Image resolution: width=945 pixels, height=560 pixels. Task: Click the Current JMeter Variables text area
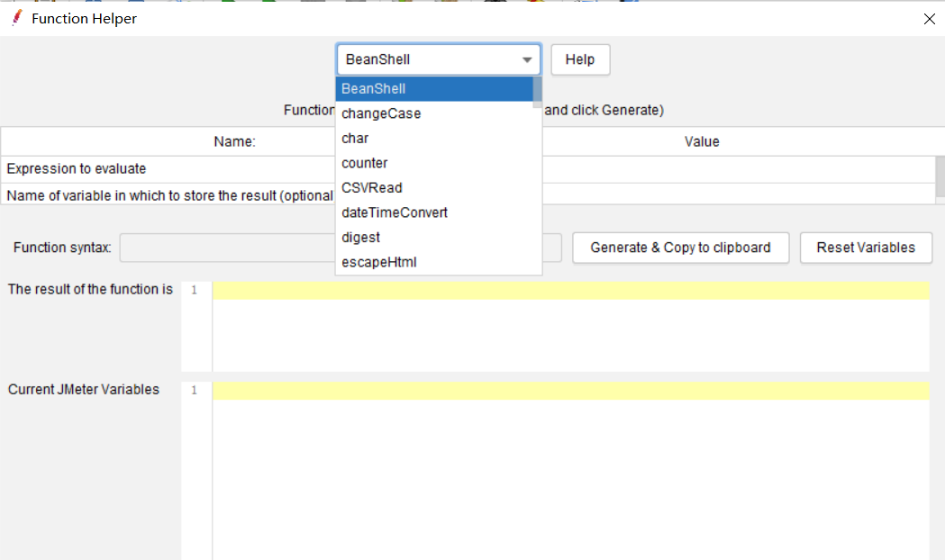point(570,471)
